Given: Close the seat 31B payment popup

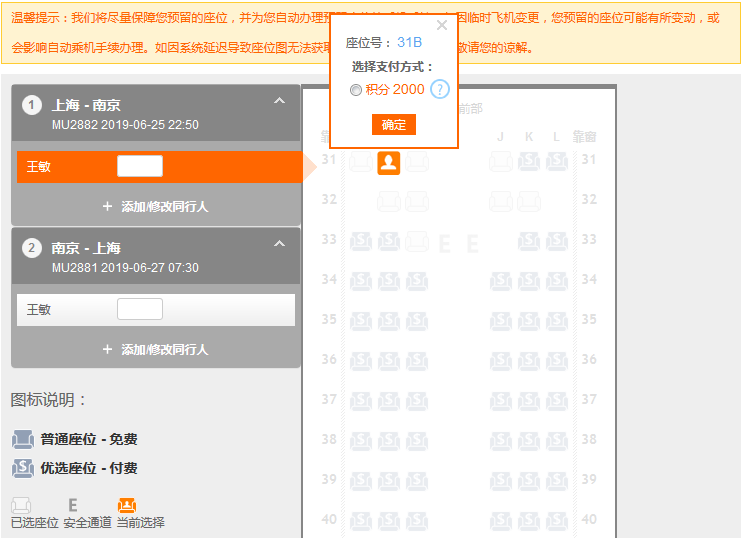Looking at the screenshot, I should point(442,25).
